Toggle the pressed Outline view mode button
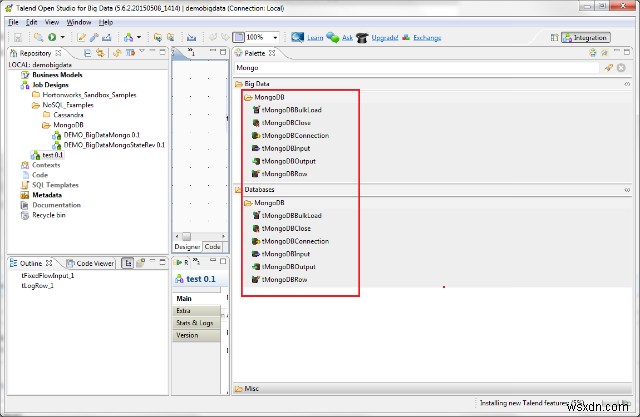This screenshot has width=640, height=417. point(128,263)
